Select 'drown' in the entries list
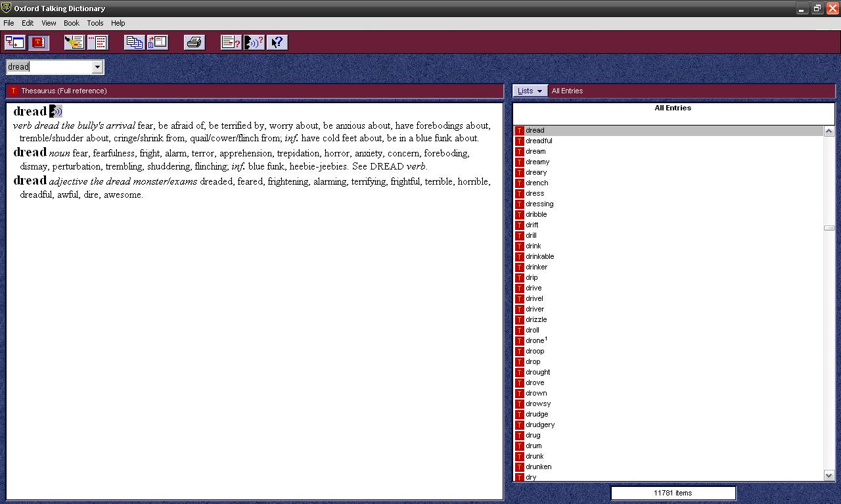Viewport: 841px width, 504px height. (536, 393)
